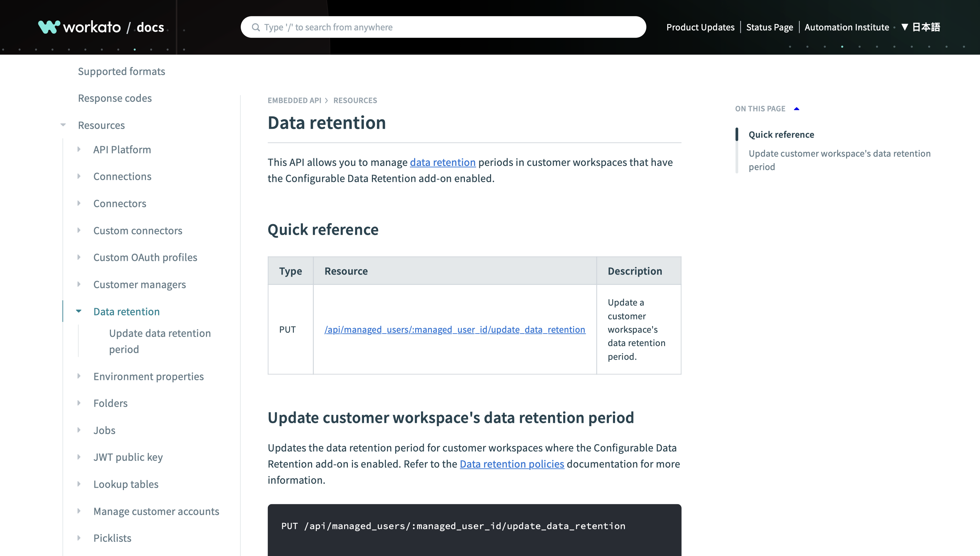Expand the Custom connectors arrow
This screenshot has height=556, width=980.
[79, 230]
